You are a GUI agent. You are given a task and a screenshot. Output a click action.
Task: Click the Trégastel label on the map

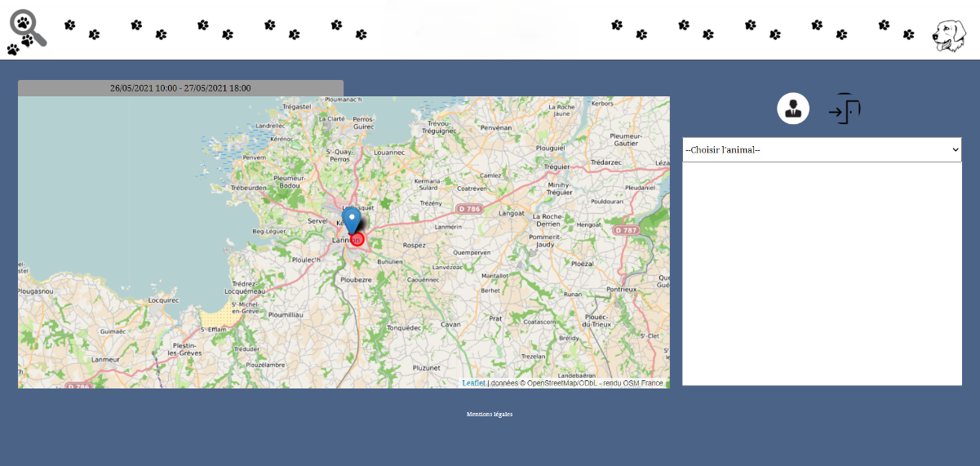click(x=296, y=106)
